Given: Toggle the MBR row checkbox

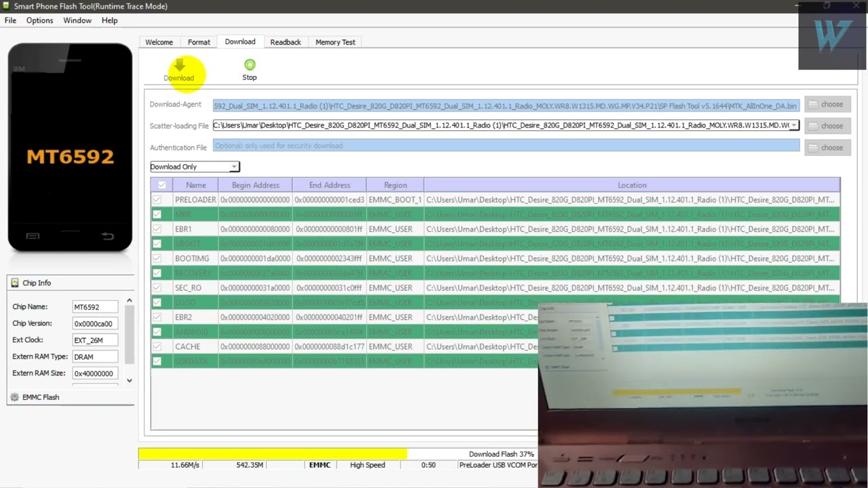Looking at the screenshot, I should coord(157,215).
